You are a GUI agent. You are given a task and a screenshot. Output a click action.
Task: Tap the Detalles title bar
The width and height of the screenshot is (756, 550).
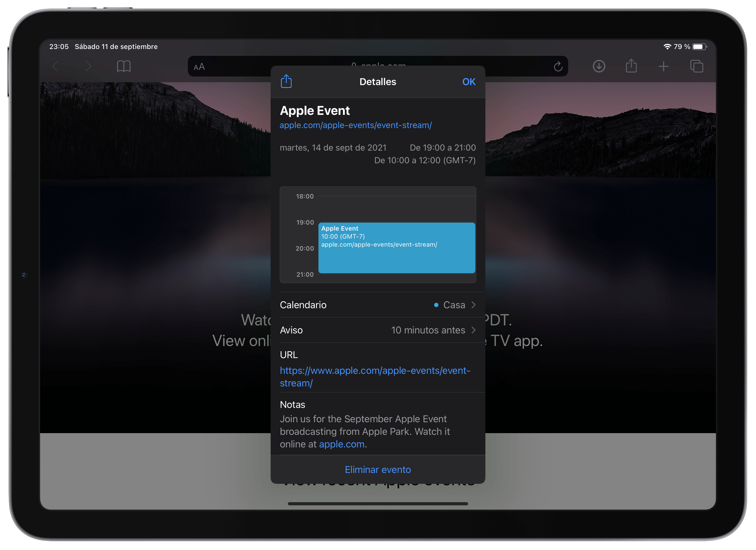[378, 81]
